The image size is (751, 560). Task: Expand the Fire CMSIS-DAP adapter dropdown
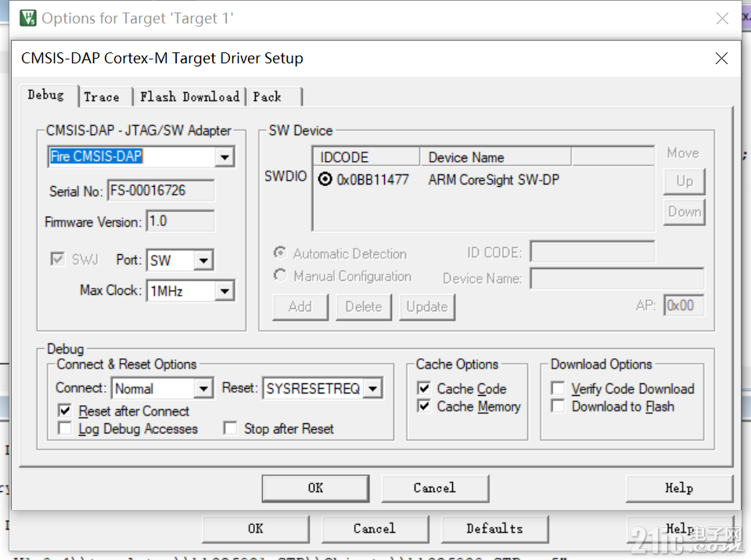pos(225,157)
